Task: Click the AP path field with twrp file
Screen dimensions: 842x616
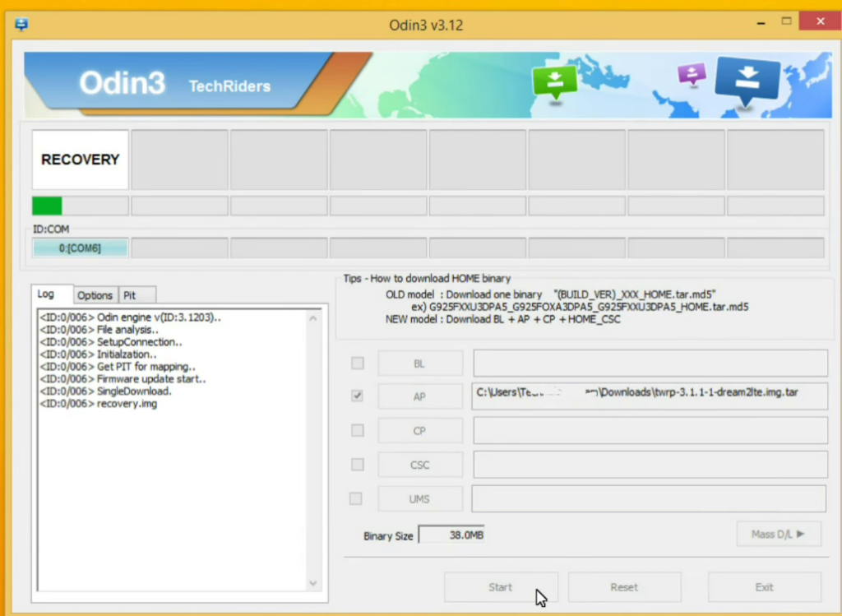Action: [650, 396]
